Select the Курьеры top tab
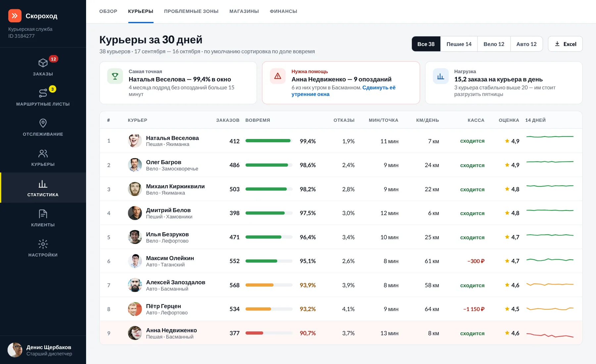This screenshot has height=364, width=596. pyautogui.click(x=141, y=11)
